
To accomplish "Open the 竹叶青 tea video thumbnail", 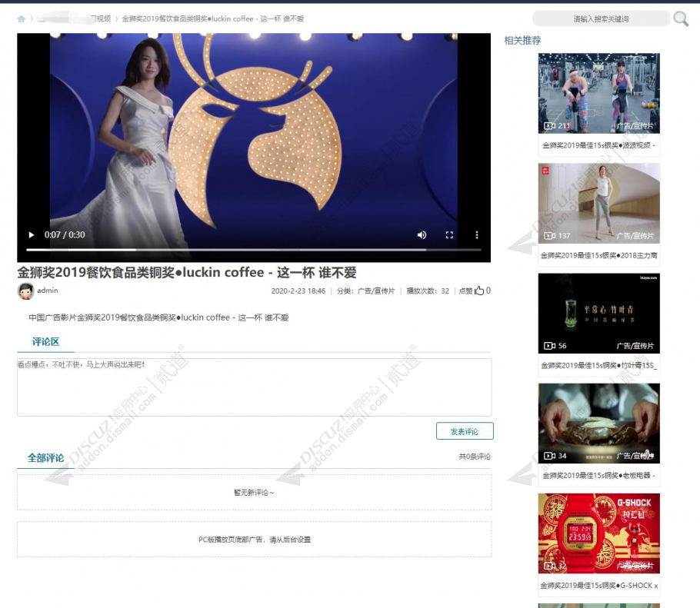I will click(598, 313).
